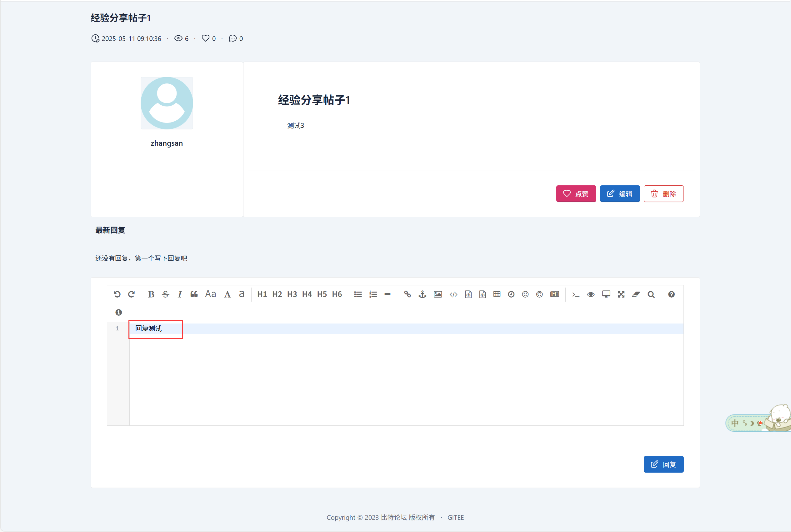Apply strikethrough formatting
The height and width of the screenshot is (532, 791).
[166, 294]
